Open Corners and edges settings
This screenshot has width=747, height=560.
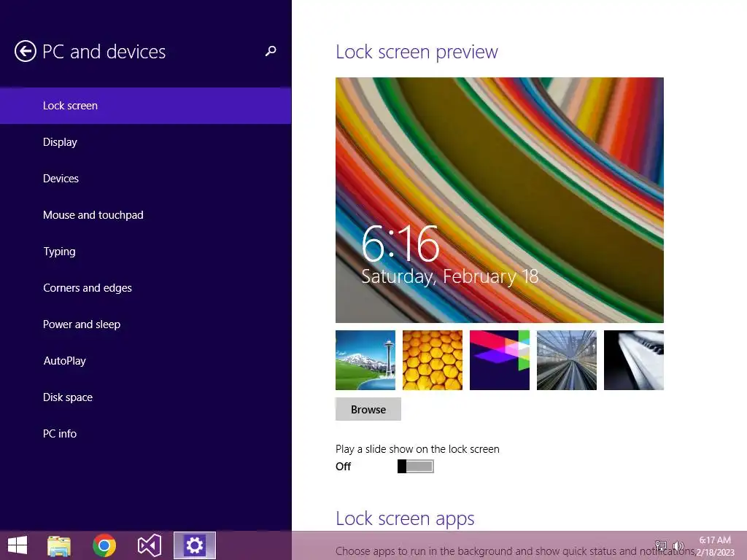tap(145, 287)
